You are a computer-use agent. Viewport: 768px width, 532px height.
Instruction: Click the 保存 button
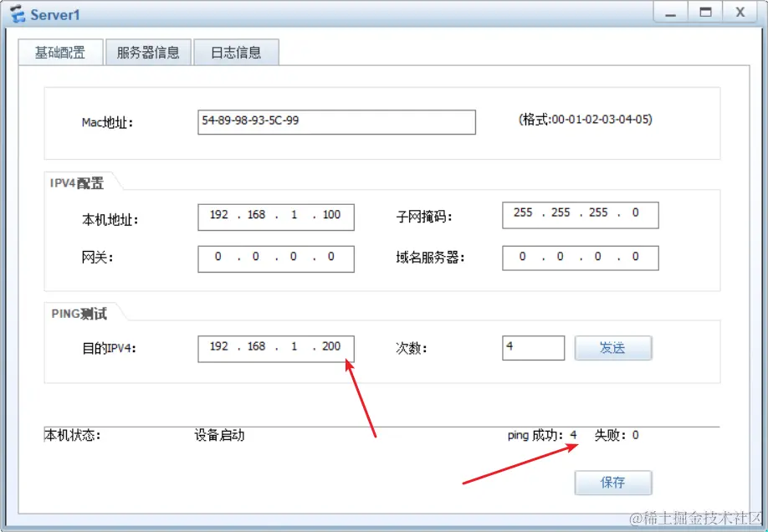pyautogui.click(x=612, y=483)
